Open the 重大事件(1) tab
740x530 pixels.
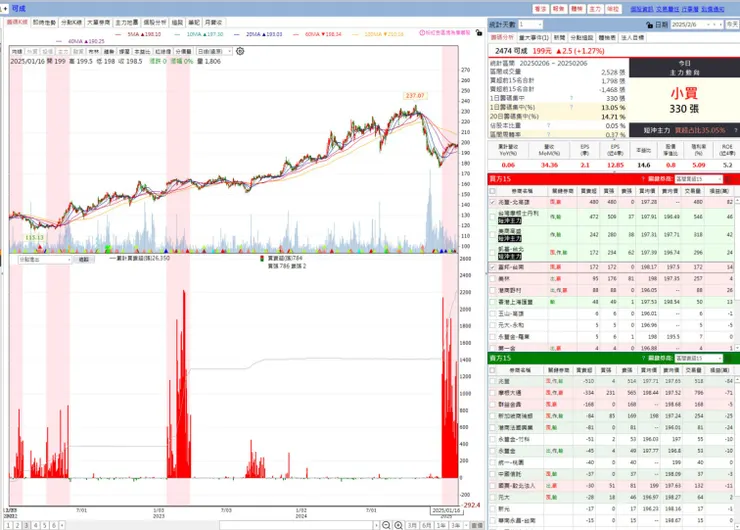point(534,38)
